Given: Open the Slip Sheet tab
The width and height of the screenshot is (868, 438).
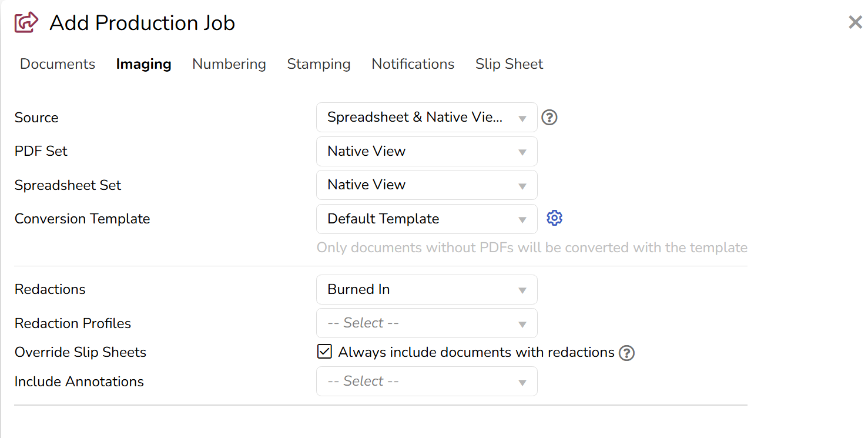Looking at the screenshot, I should (509, 64).
